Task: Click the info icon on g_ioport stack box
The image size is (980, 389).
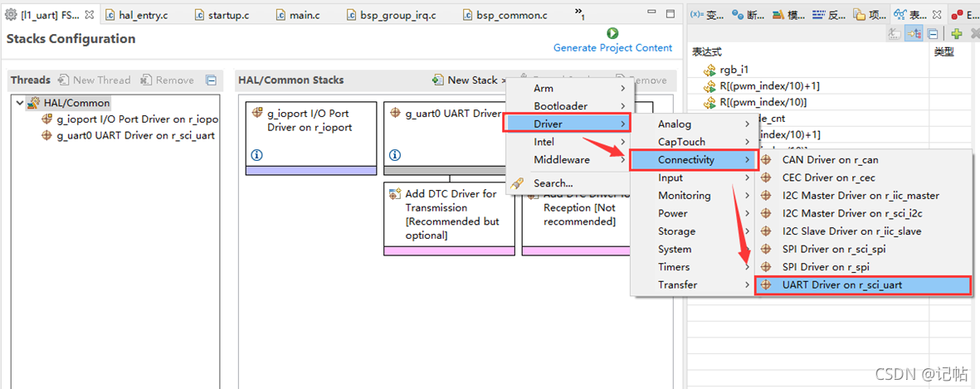Action: coord(257,155)
